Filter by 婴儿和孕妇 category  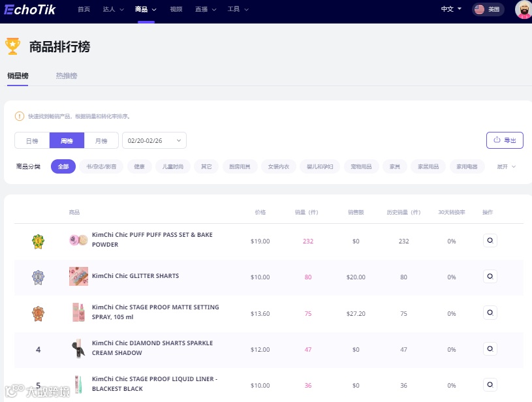pyautogui.click(x=320, y=166)
